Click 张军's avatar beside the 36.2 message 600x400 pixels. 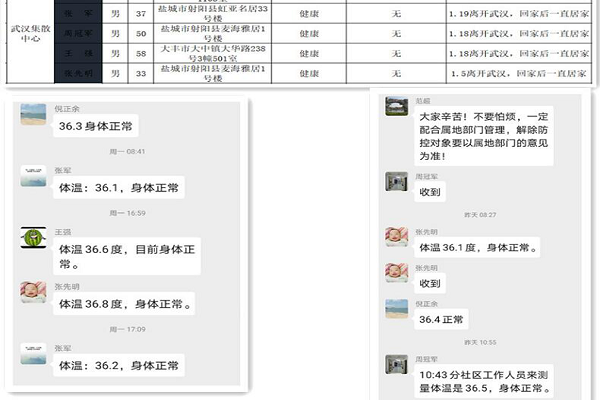(33, 356)
